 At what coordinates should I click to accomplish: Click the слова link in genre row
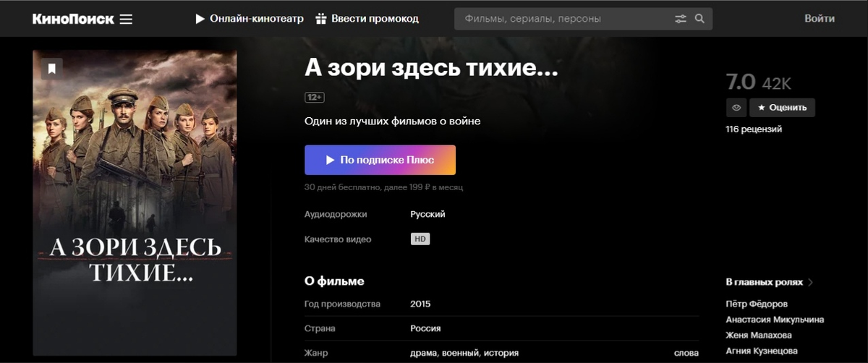(x=686, y=354)
